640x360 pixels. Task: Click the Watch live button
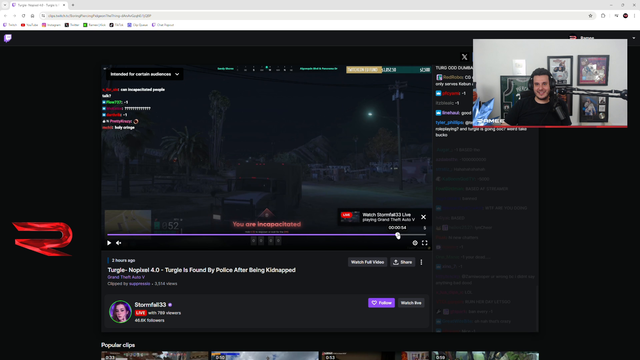411,303
